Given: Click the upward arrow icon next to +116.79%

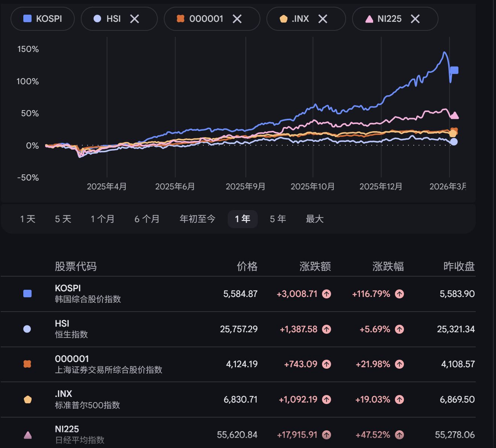Looking at the screenshot, I should 399,294.
